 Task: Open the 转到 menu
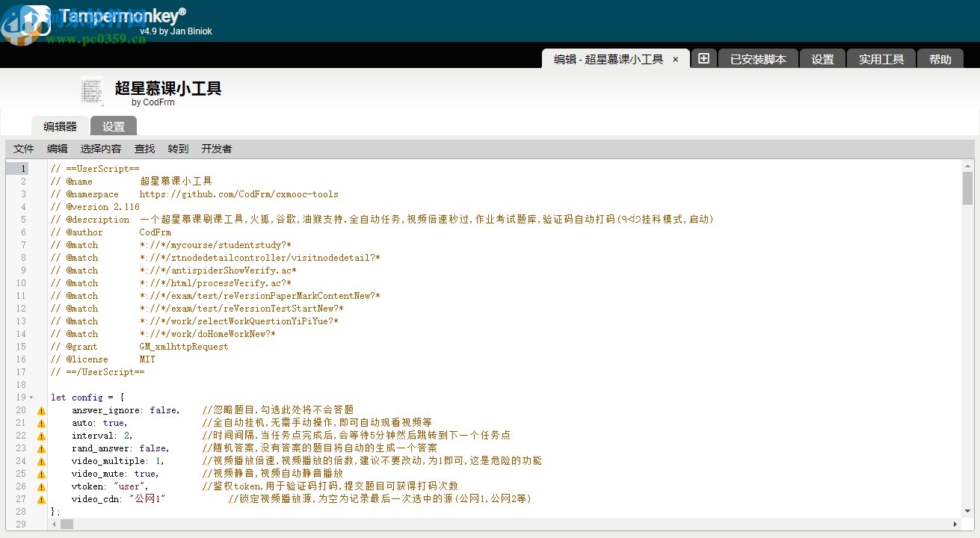tap(178, 149)
